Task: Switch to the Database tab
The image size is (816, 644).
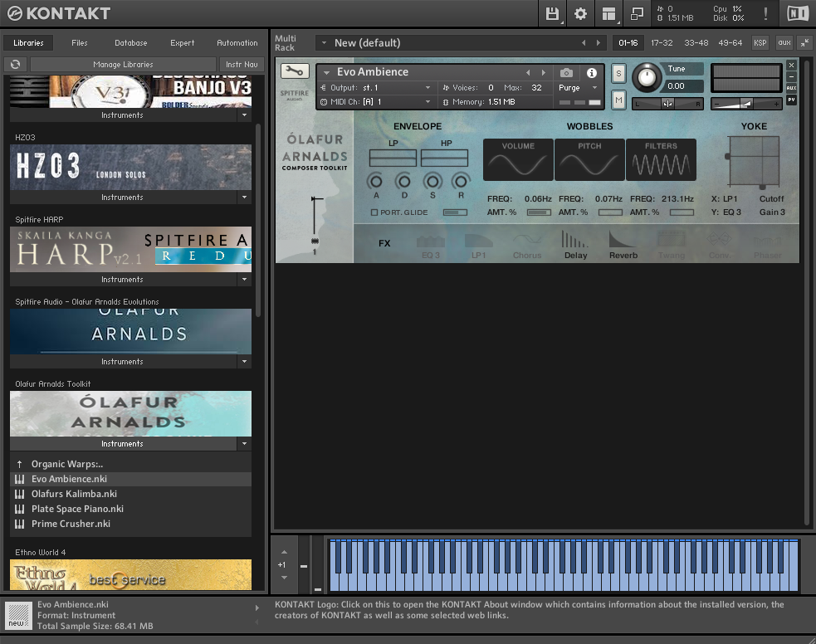Action: pyautogui.click(x=130, y=42)
